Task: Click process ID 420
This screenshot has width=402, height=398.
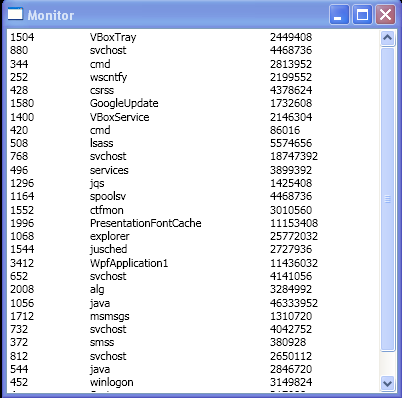Action: (19, 130)
